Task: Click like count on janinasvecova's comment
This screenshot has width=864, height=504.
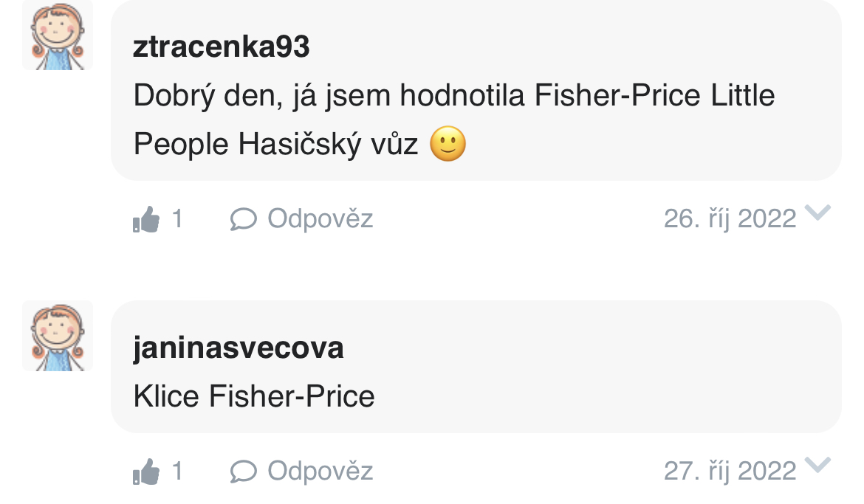Action: [177, 471]
